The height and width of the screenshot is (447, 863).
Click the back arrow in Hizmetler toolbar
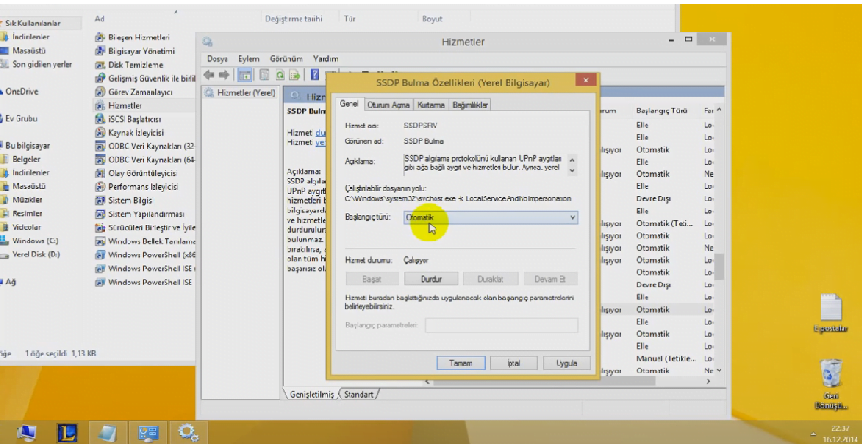click(208, 75)
